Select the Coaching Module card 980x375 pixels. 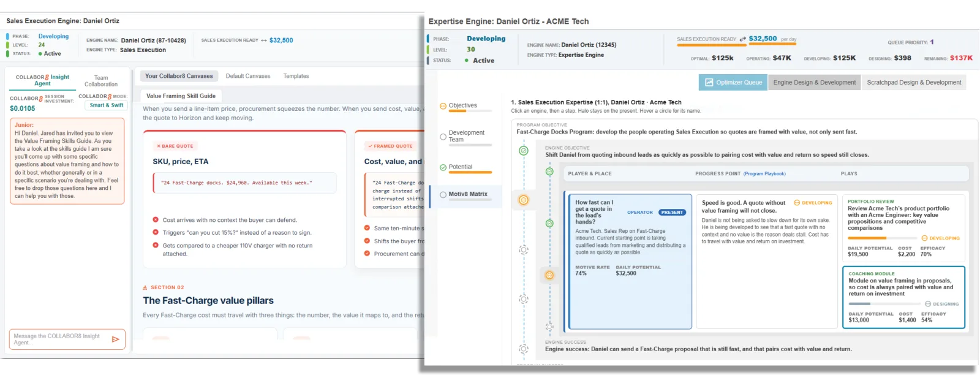point(903,297)
